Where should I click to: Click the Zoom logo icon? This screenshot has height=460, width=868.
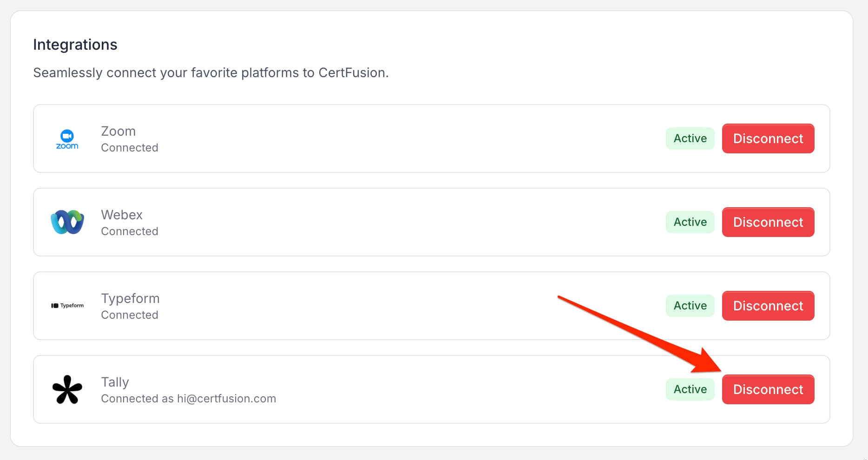point(67,139)
